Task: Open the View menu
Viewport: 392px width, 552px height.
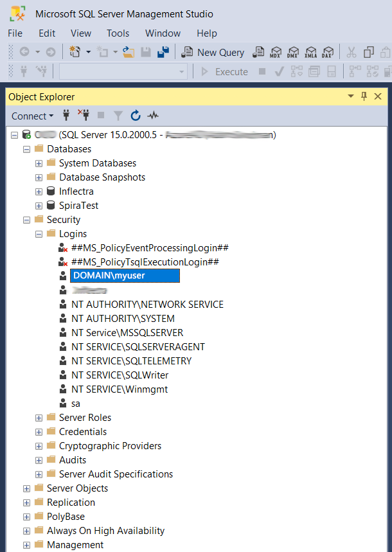Action: click(81, 33)
